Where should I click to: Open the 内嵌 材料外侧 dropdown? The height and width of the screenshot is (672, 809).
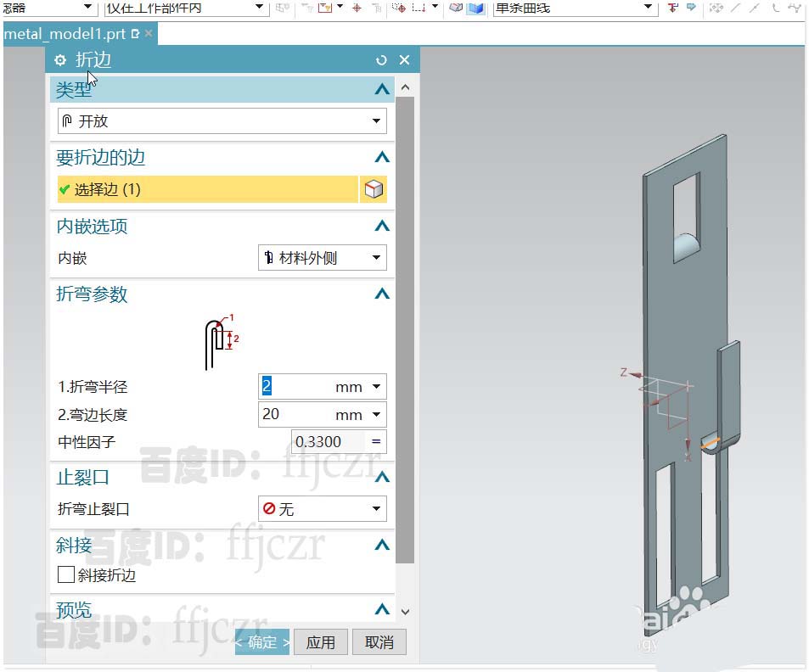click(322, 258)
